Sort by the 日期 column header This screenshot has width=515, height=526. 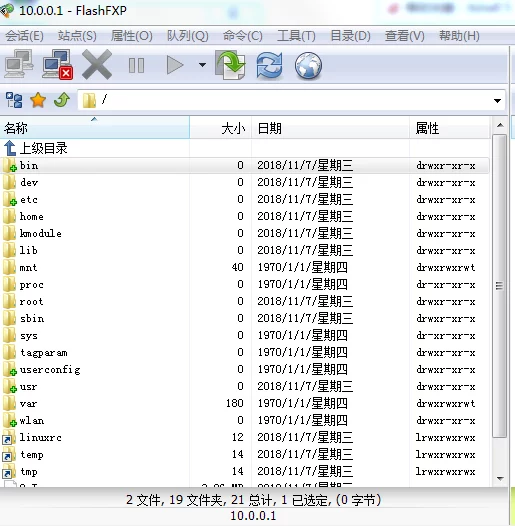pos(330,128)
